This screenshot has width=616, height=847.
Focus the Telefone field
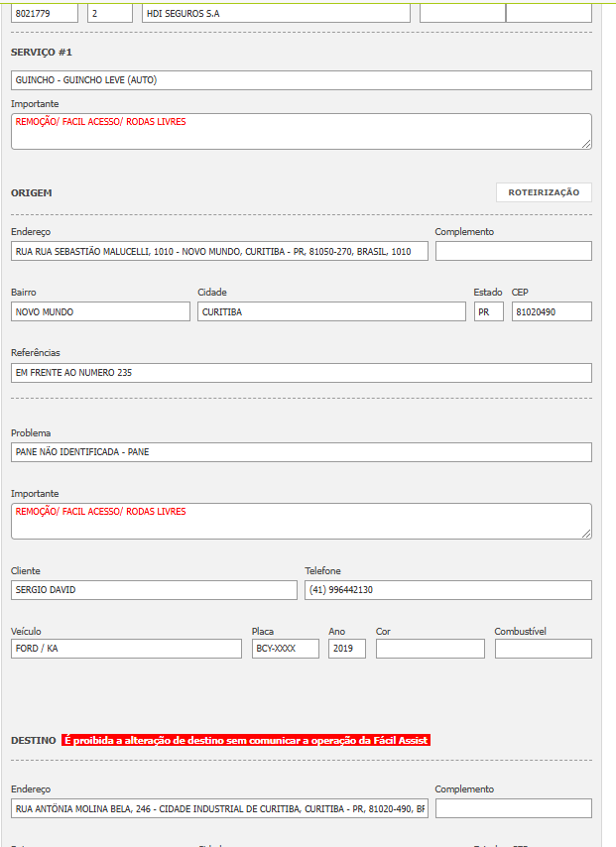pyautogui.click(x=447, y=590)
